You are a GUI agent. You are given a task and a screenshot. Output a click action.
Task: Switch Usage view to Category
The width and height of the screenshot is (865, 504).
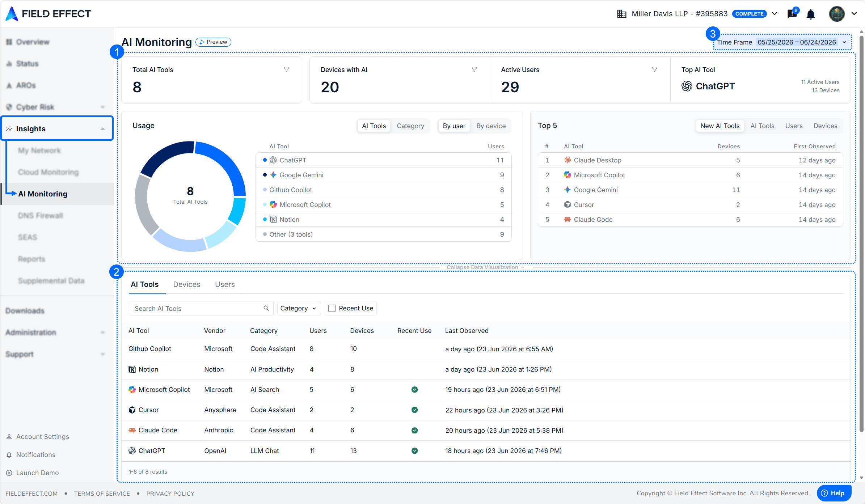[x=410, y=126]
